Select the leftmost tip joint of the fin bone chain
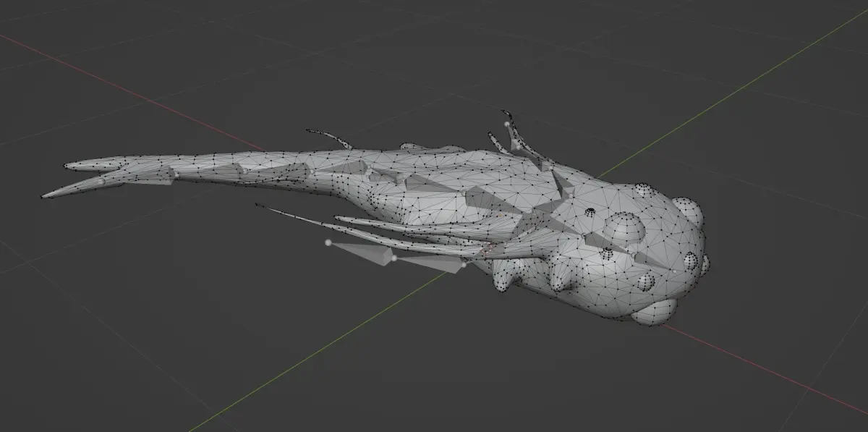This screenshot has height=432, width=868. [328, 242]
